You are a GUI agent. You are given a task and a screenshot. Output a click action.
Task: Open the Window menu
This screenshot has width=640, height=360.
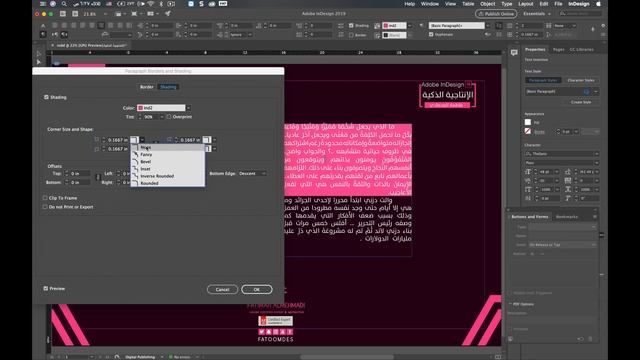[430, 4]
